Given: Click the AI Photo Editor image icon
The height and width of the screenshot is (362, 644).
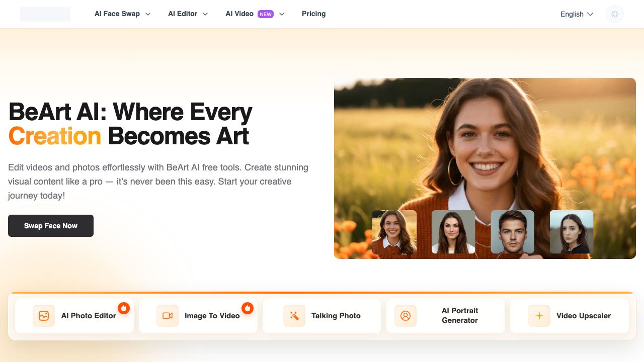Looking at the screenshot, I should tap(44, 316).
